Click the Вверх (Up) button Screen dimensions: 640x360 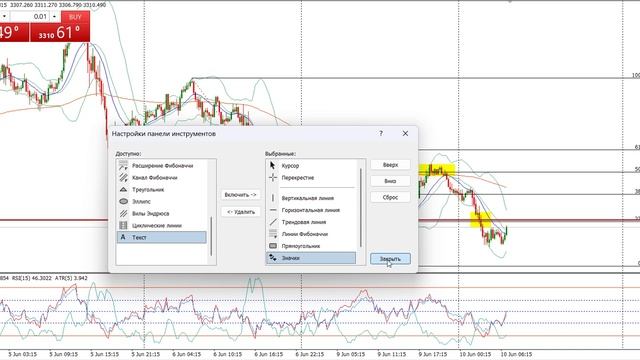[390, 165]
